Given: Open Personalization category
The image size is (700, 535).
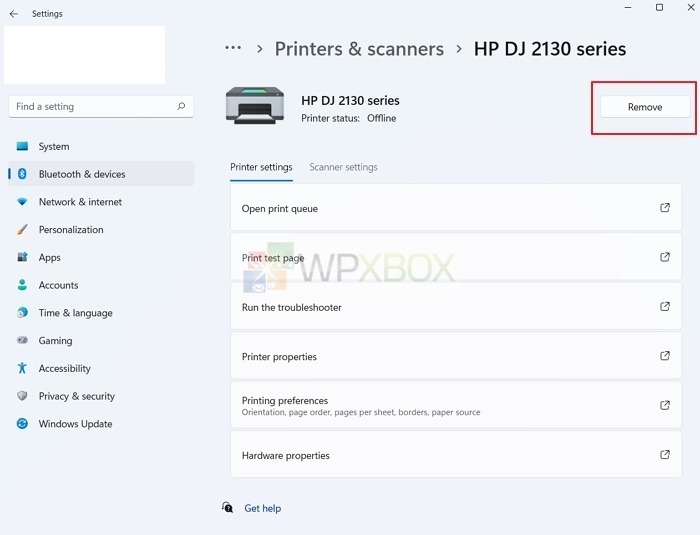Looking at the screenshot, I should tap(101, 230).
